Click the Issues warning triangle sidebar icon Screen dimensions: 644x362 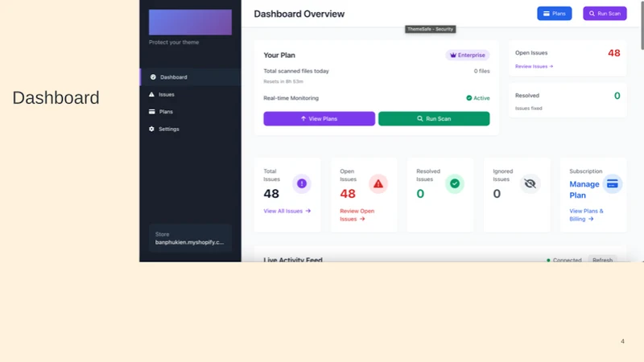tap(151, 94)
